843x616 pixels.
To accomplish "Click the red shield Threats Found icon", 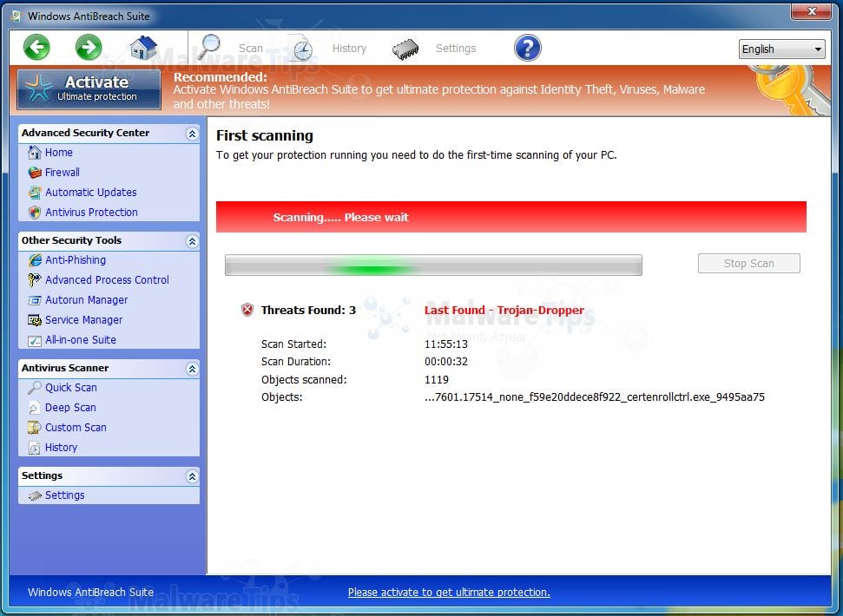I will (247, 310).
